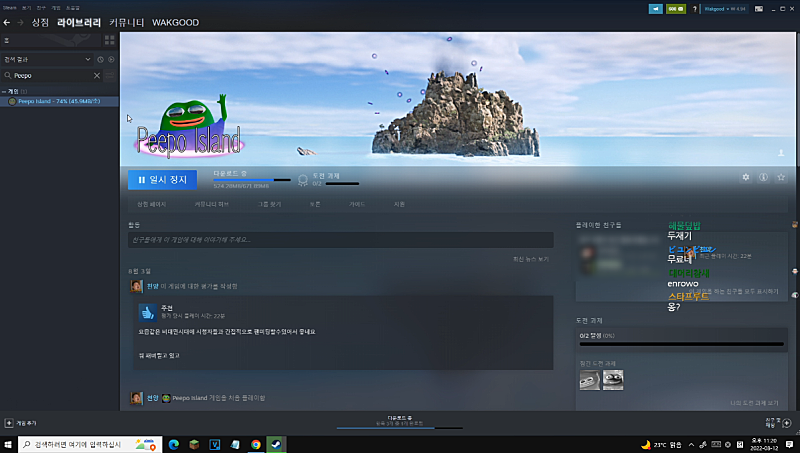This screenshot has height=453, width=800.
Task: Click the 게임 추가 plus icon
Action: [x=9, y=423]
